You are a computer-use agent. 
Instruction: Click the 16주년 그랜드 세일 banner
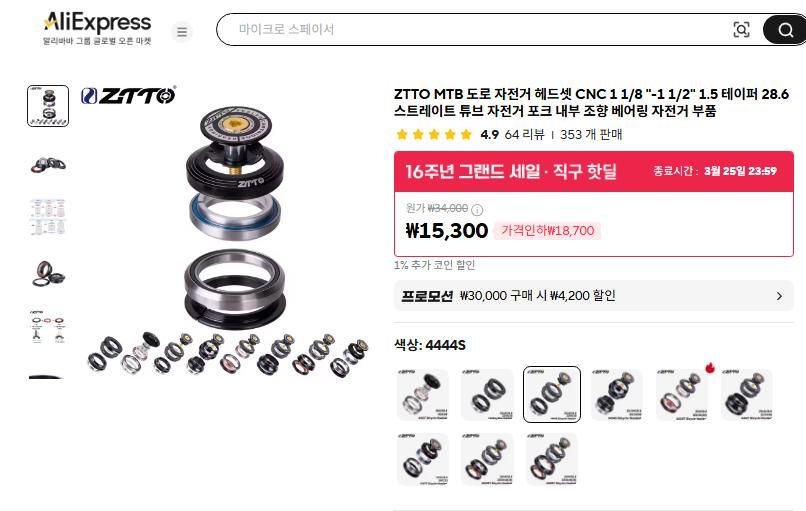(x=594, y=171)
